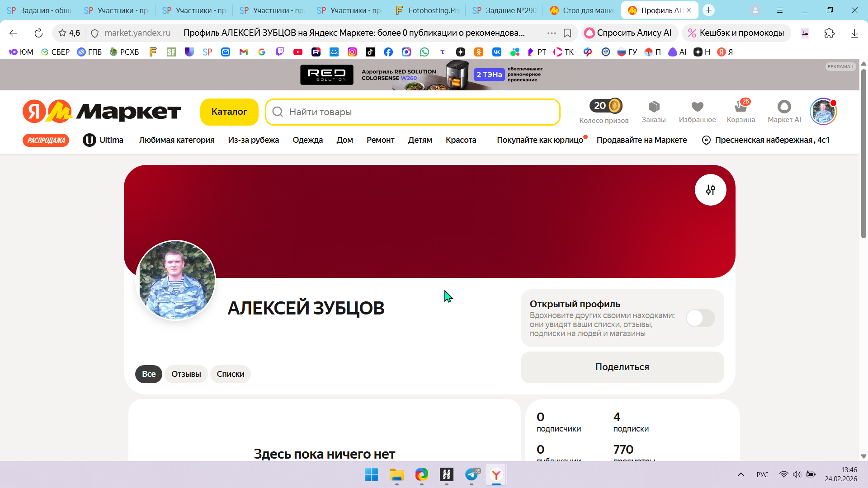Click the page vertical scrollbar thumb

coord(863,154)
